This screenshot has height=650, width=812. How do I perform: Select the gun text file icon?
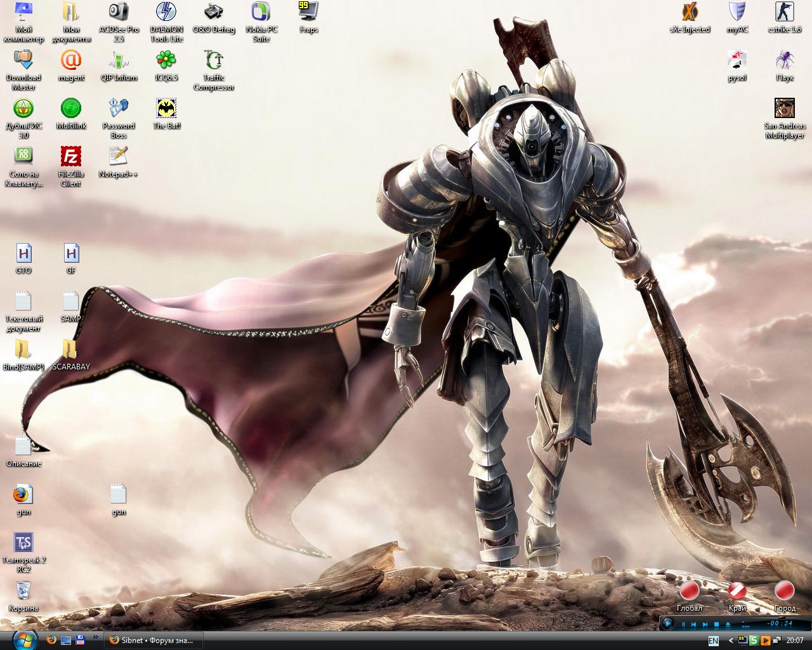[119, 500]
